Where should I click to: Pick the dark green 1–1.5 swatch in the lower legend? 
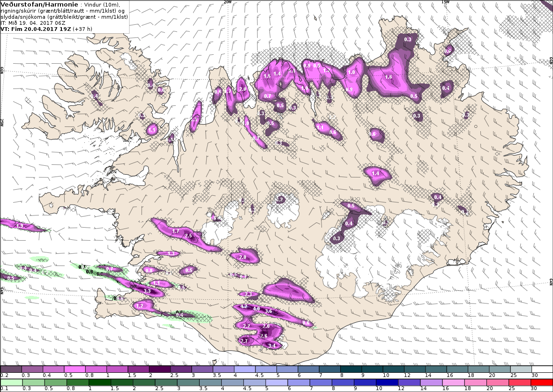pos(99,383)
